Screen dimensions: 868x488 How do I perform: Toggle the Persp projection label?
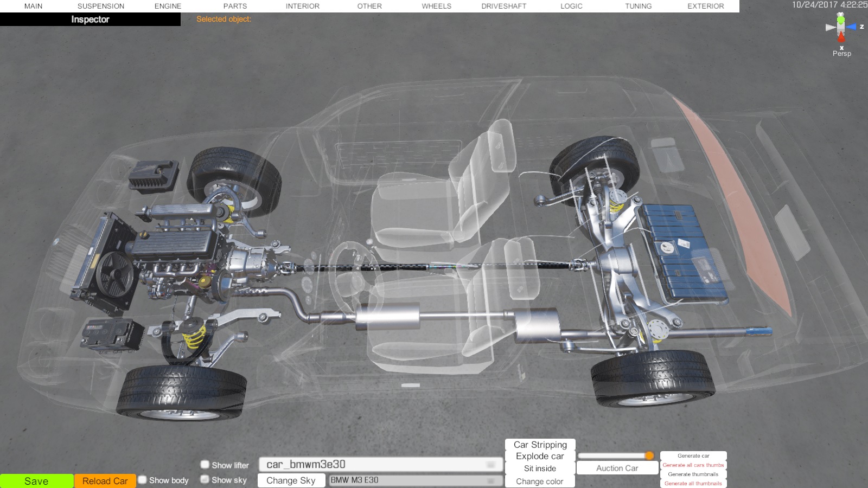point(841,54)
